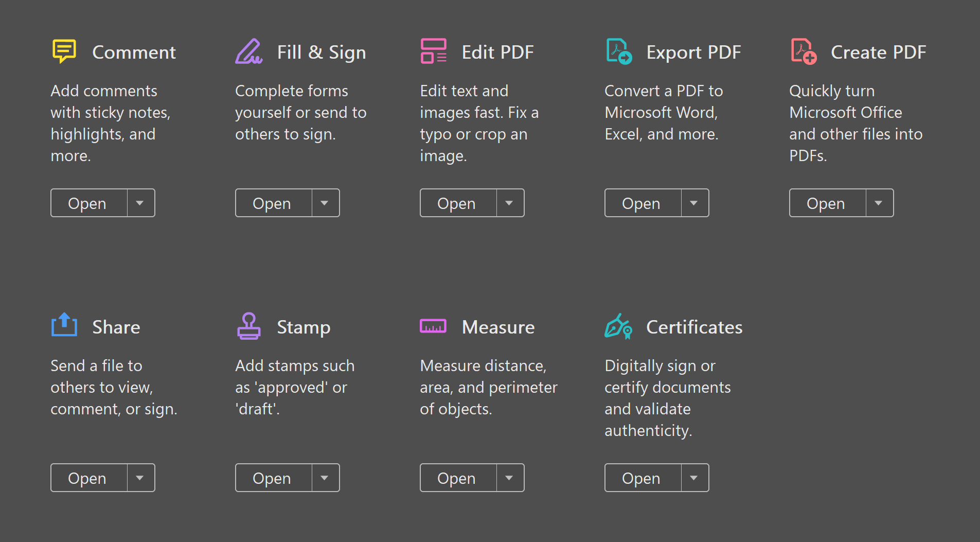Screen dimensions: 980x542
Task: Select the Certificates fountain pen icon
Action: click(x=618, y=326)
